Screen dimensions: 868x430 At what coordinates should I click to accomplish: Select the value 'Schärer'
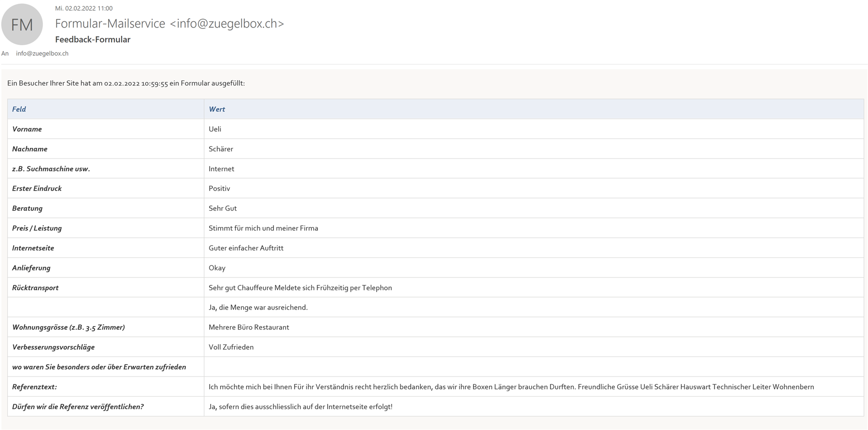[x=221, y=149]
